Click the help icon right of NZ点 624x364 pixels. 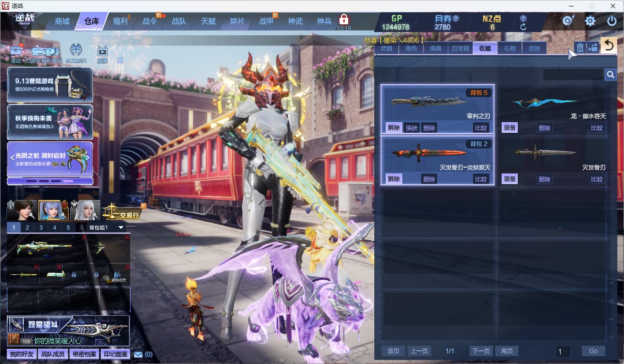[523, 19]
